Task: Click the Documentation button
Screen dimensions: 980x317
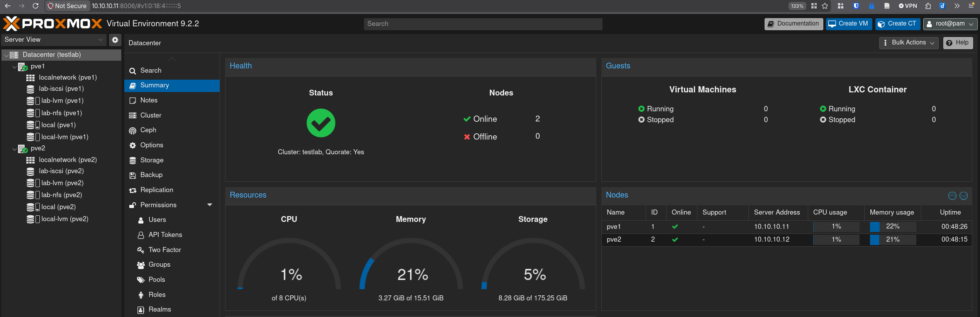Action: pos(794,24)
